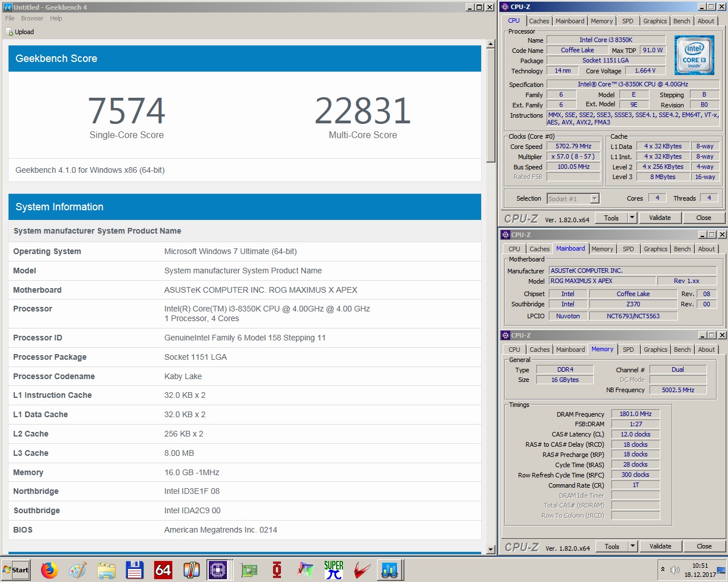Viewport: 728px width, 582px height.
Task: Click the Intel Core i3 logo badge
Action: pyautogui.click(x=694, y=55)
